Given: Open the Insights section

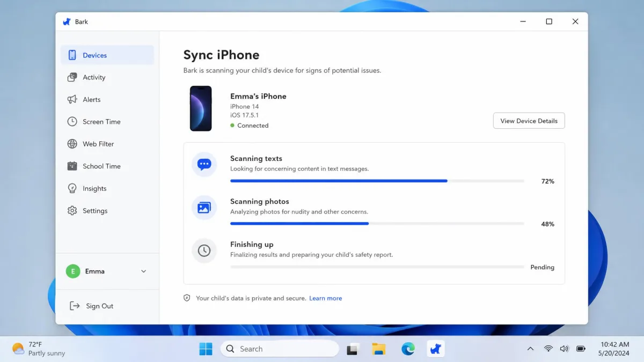Looking at the screenshot, I should coord(107,189).
